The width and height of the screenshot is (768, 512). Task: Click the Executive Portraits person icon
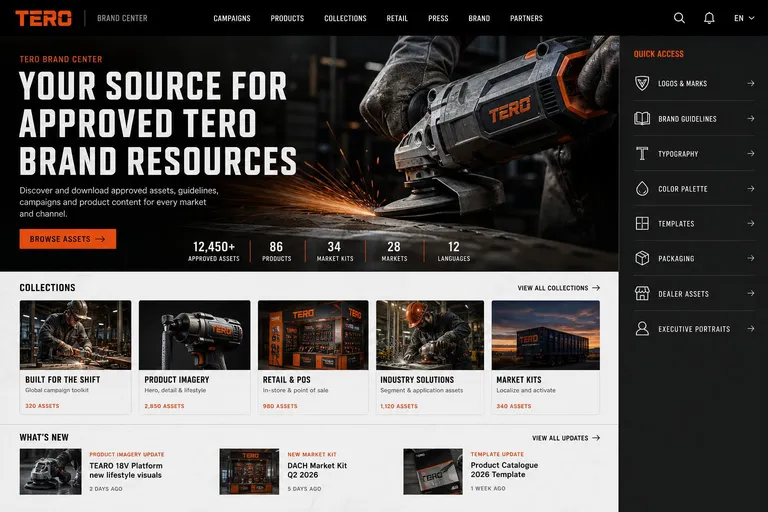point(642,329)
